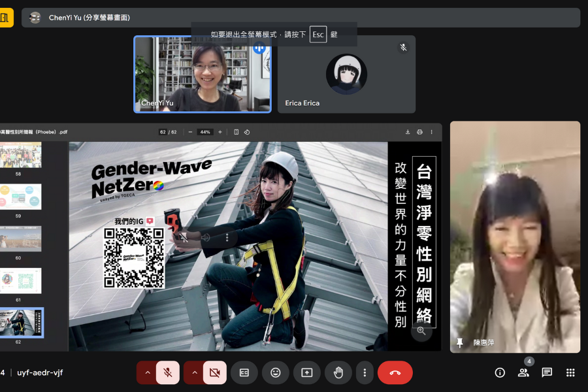Click the speaker volume icon overlay on the presentation
Viewport: 588px width, 392px height.
pos(205,237)
